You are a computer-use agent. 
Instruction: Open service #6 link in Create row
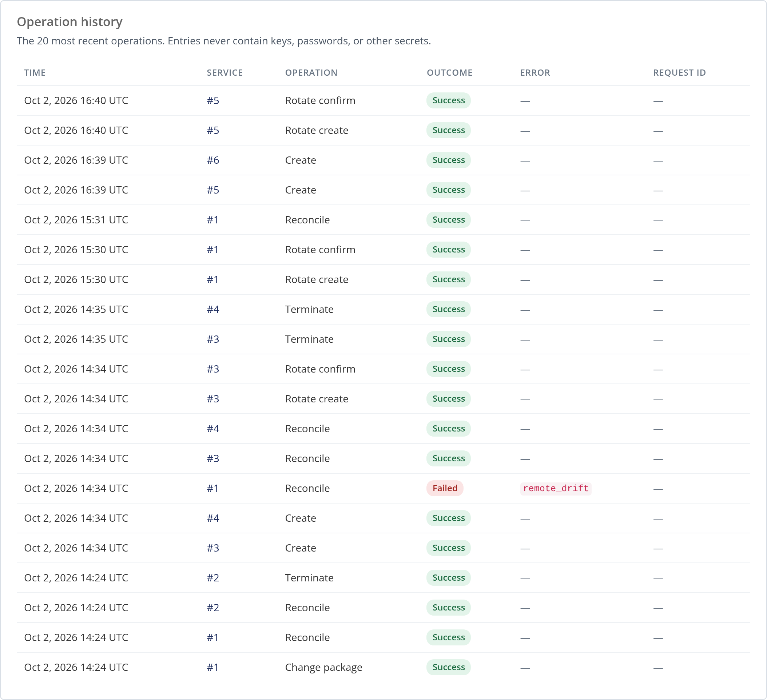coord(213,160)
